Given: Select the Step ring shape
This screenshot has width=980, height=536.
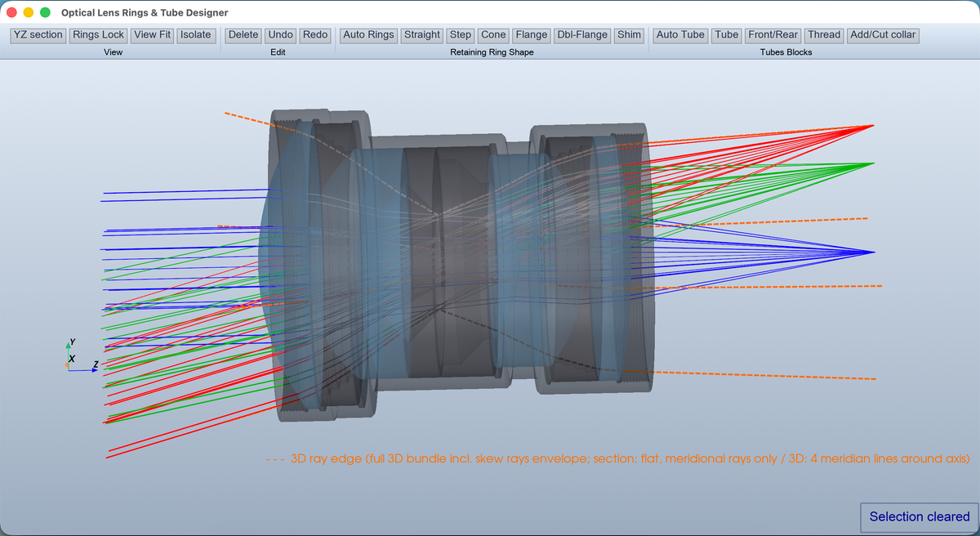Looking at the screenshot, I should pyautogui.click(x=461, y=35).
